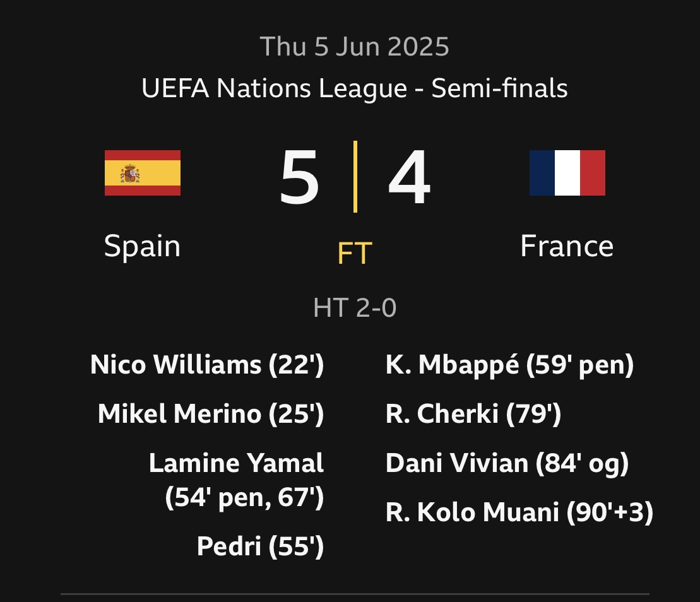The width and height of the screenshot is (700, 602).
Task: Click the yellow divider between the scores
Action: pos(355,177)
